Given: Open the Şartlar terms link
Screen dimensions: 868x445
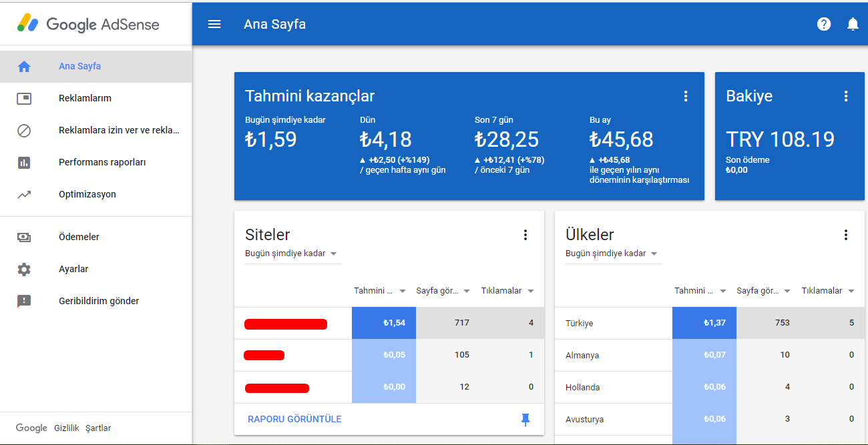Looking at the screenshot, I should [98, 428].
